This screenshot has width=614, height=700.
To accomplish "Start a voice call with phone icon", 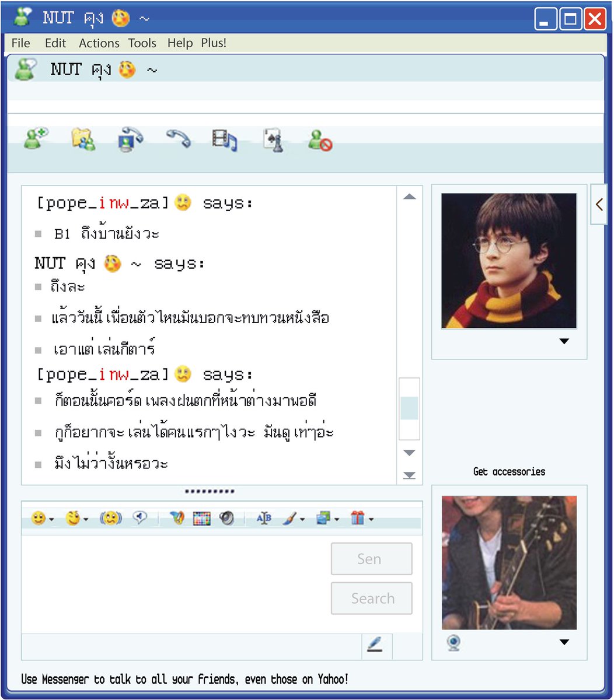I will point(179,139).
